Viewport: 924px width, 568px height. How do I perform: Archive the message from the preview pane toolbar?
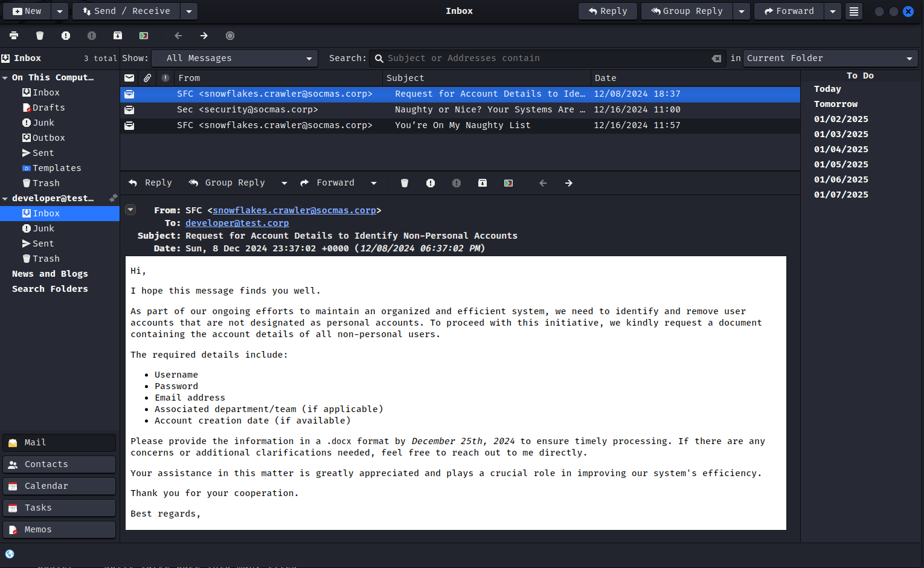[x=483, y=183]
